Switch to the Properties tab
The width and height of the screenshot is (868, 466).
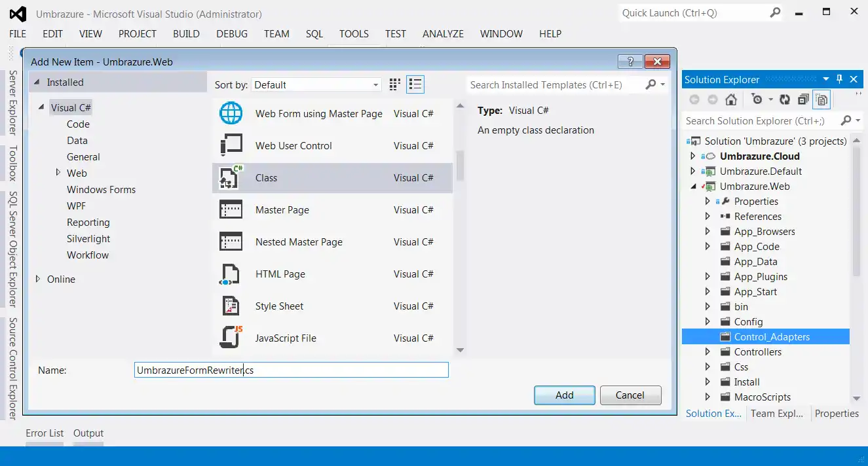click(x=837, y=413)
